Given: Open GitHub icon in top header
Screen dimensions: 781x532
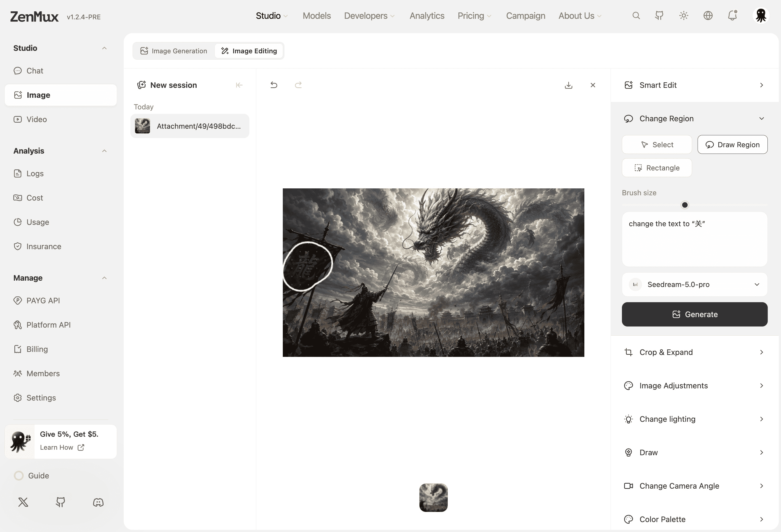Looking at the screenshot, I should [x=659, y=15].
